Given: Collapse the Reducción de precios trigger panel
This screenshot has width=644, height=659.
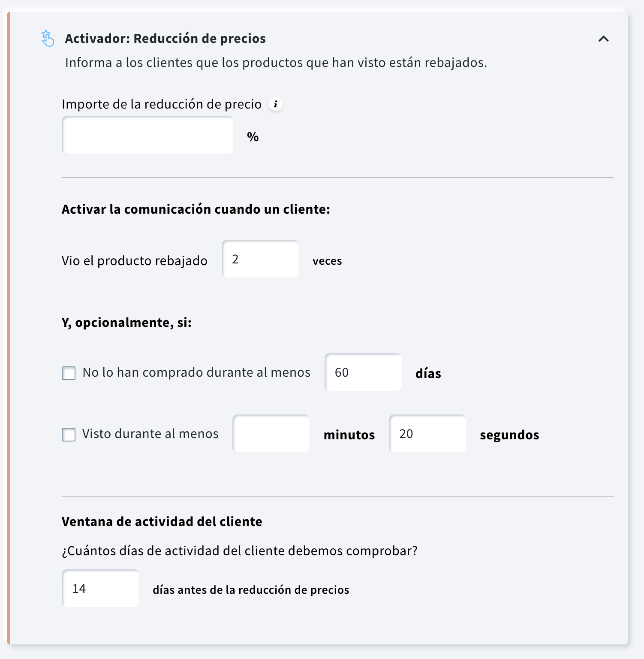Looking at the screenshot, I should tap(603, 39).
